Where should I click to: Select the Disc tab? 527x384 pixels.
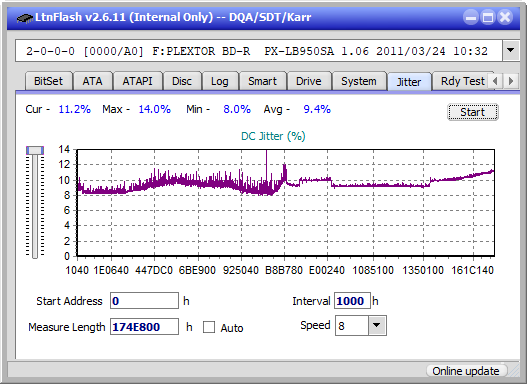(182, 81)
